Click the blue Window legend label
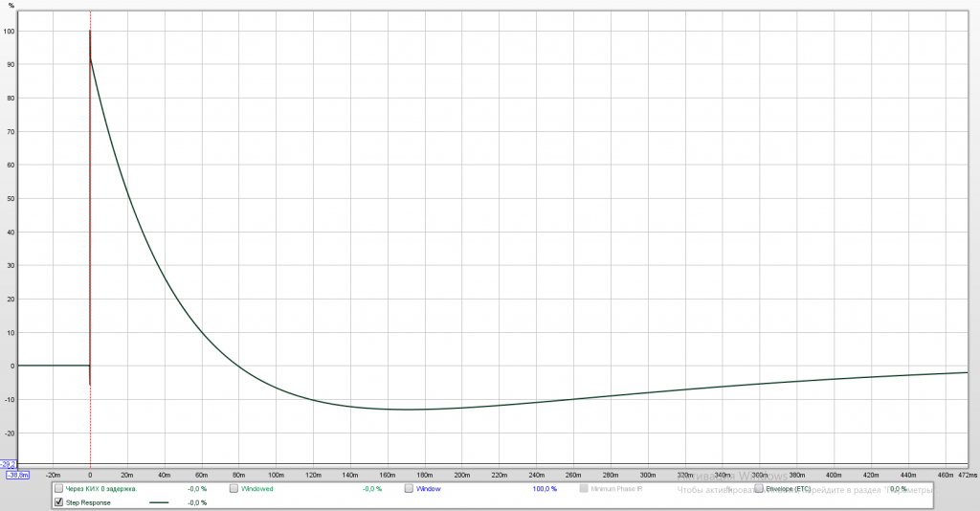The height and width of the screenshot is (511, 980). tap(428, 489)
